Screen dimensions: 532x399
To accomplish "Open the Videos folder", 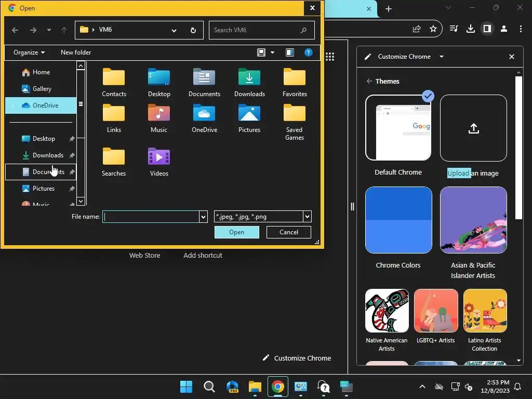I will [x=159, y=162].
